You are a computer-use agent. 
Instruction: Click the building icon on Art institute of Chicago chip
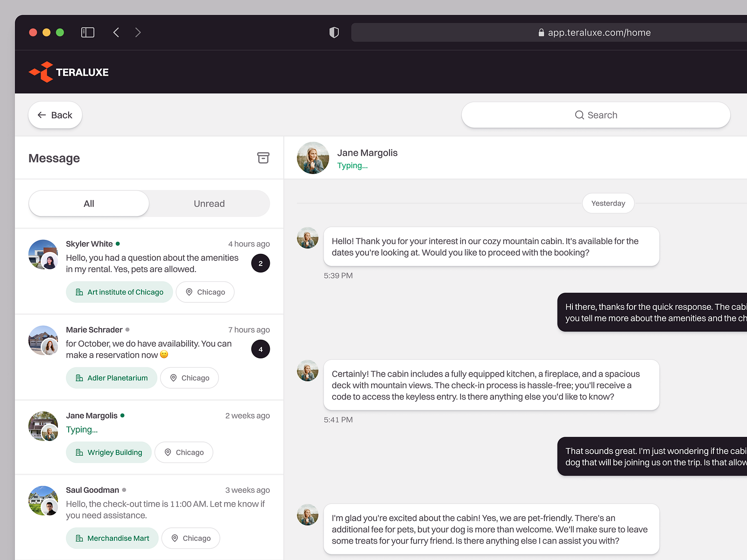click(78, 292)
